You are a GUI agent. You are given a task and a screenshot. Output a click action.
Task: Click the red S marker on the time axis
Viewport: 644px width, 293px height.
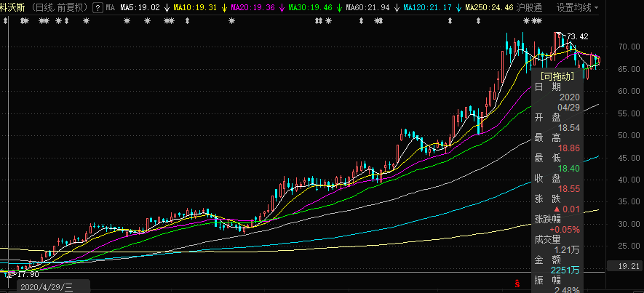point(517,283)
